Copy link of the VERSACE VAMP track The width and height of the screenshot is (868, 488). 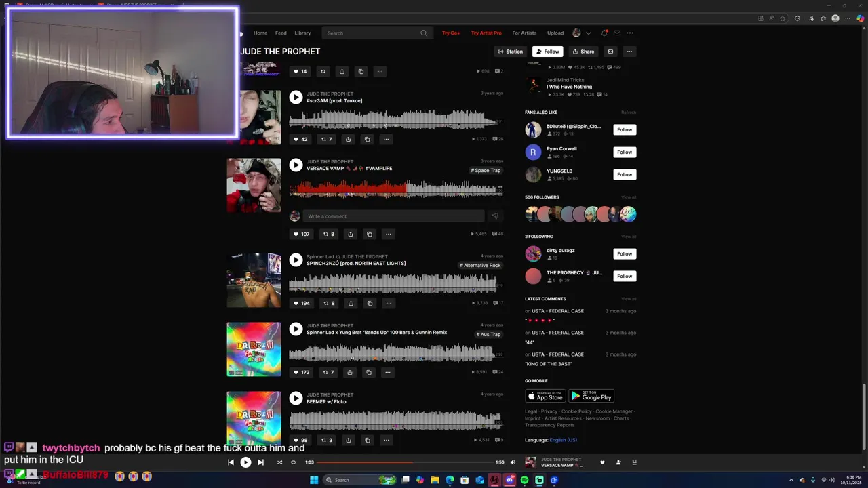(x=369, y=234)
